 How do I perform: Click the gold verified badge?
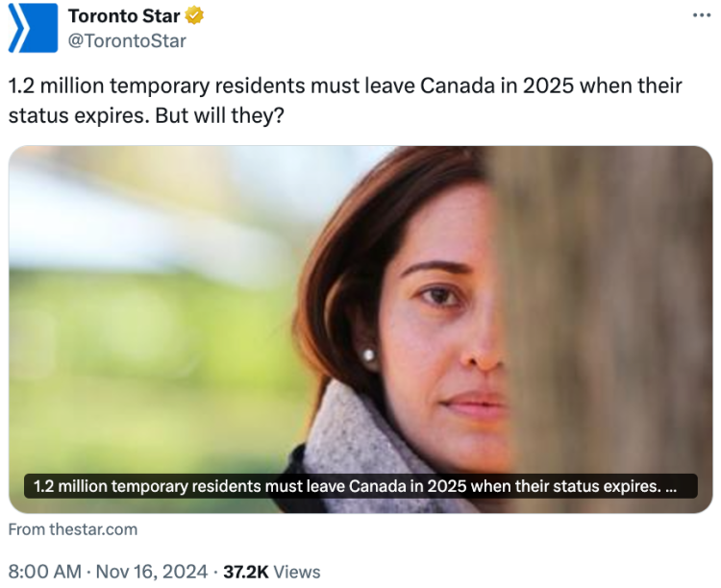pyautogui.click(x=194, y=16)
